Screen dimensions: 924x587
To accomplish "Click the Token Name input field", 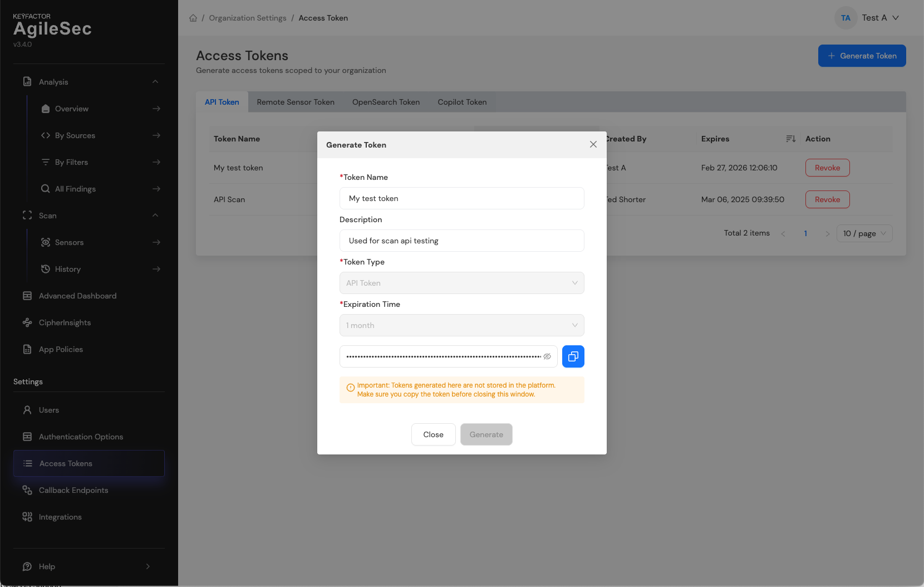I will (461, 198).
